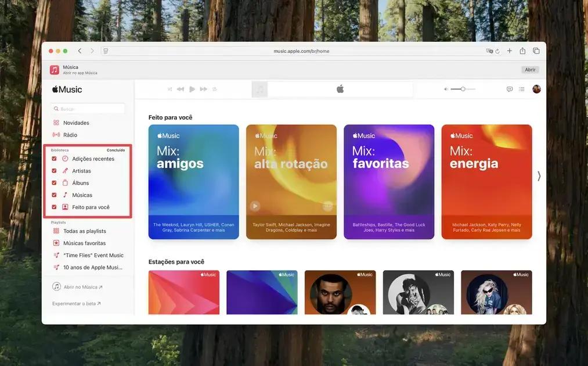588x366 pixels.
Task: Click Experimentar o beta link
Action: 77,303
